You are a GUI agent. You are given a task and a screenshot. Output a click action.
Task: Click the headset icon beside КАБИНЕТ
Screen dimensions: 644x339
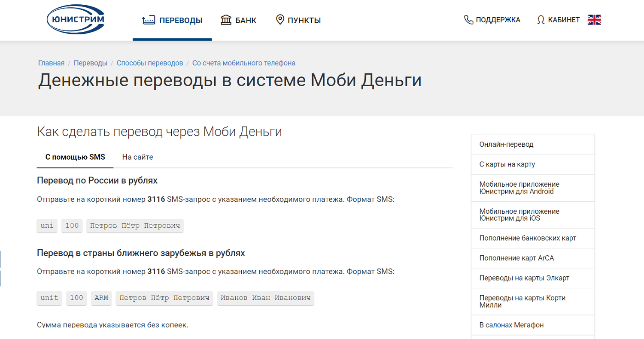[x=541, y=20]
